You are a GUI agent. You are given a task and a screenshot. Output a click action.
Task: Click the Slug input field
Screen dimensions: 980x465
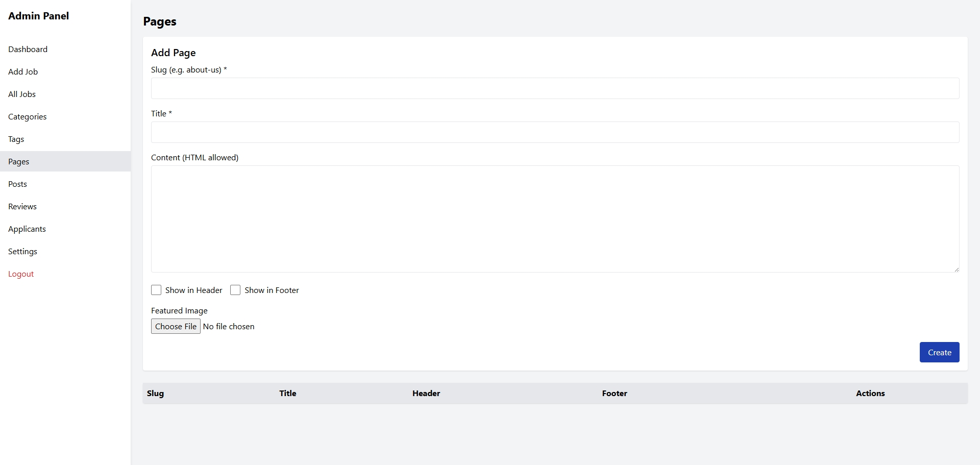pyautogui.click(x=555, y=88)
